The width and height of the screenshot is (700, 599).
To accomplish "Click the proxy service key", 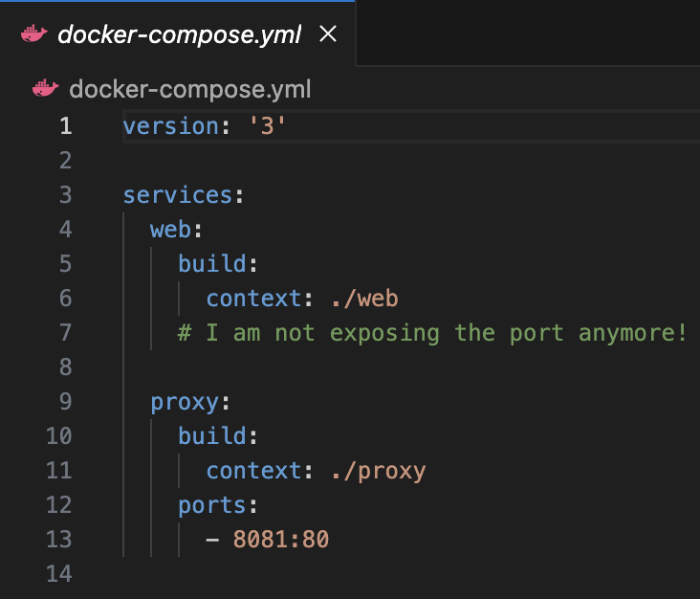I will pos(185,403).
